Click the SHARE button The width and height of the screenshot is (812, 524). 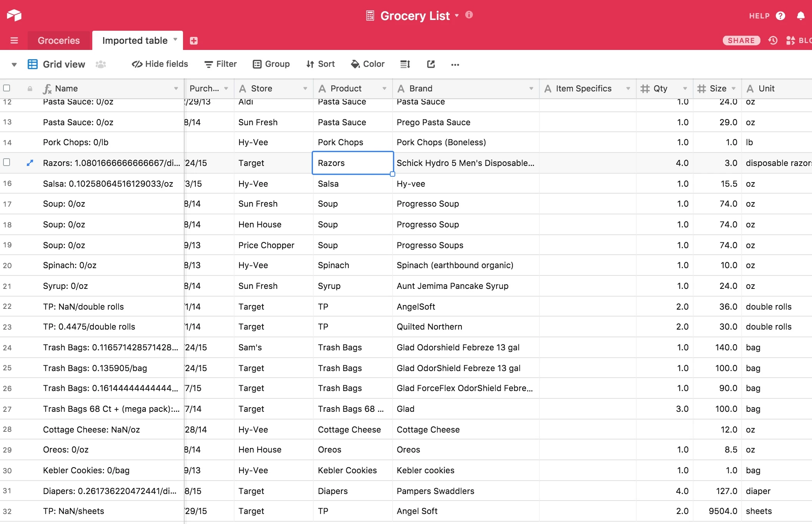pos(741,40)
